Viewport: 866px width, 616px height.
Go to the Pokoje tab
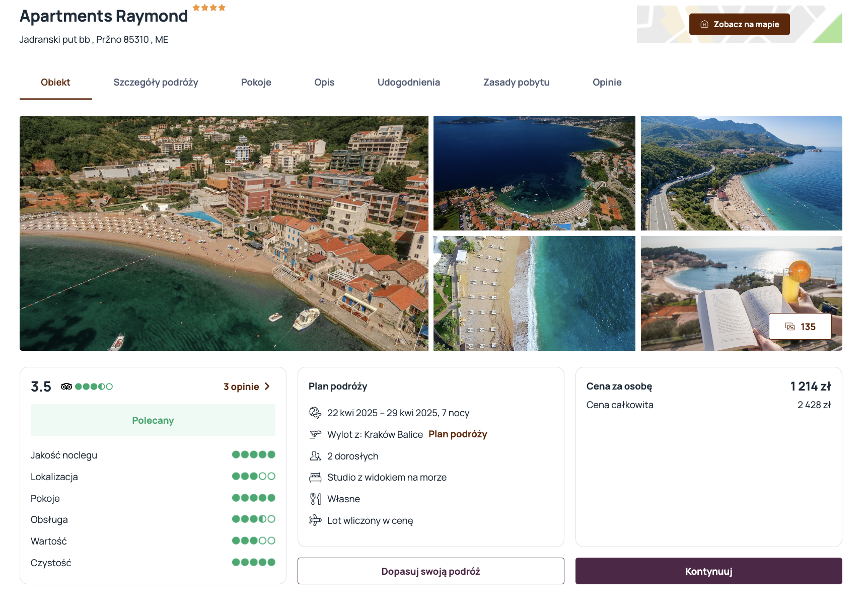tap(256, 83)
